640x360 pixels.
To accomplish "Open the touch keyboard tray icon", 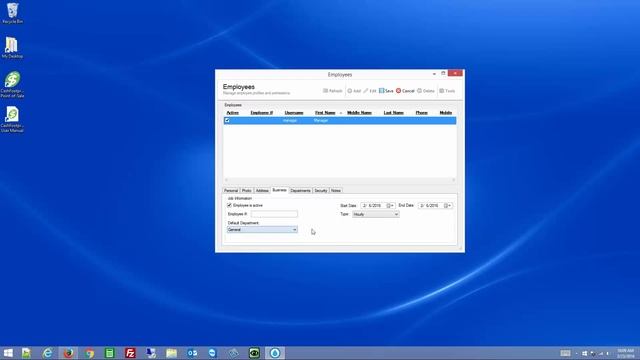I will click(x=565, y=353).
